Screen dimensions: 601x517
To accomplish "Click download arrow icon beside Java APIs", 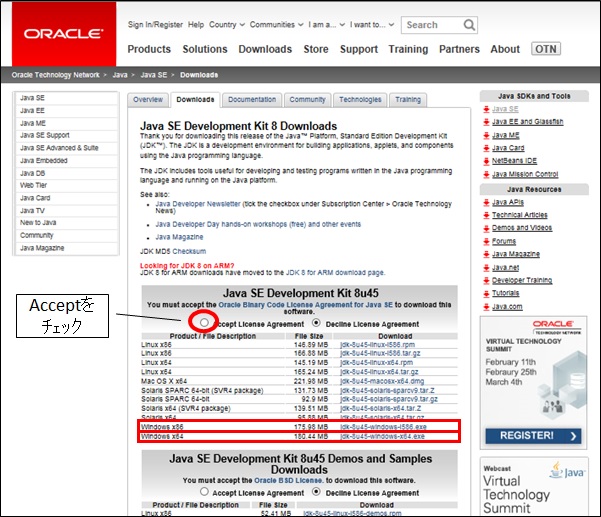I will 486,203.
